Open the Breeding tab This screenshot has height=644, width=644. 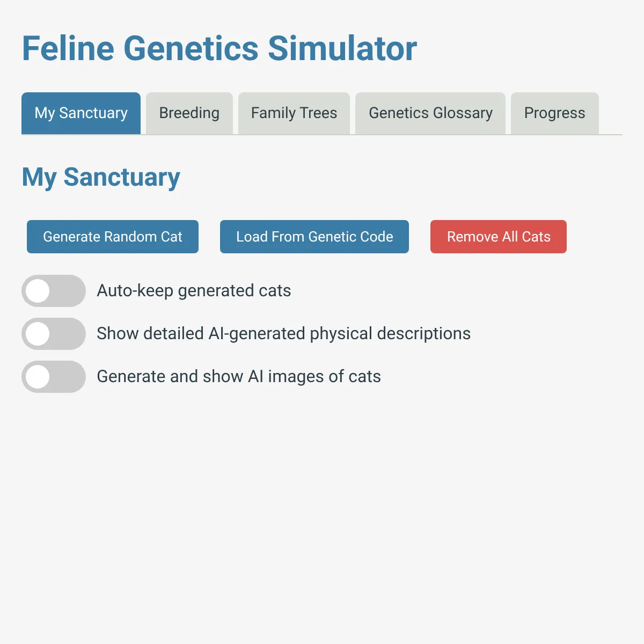[x=189, y=113]
